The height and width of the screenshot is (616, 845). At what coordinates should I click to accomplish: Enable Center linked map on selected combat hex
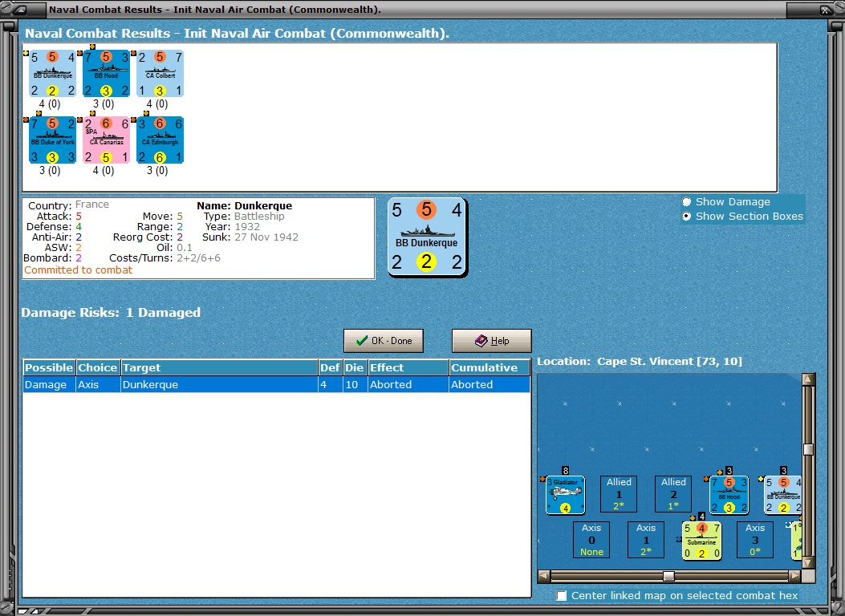coord(562,595)
